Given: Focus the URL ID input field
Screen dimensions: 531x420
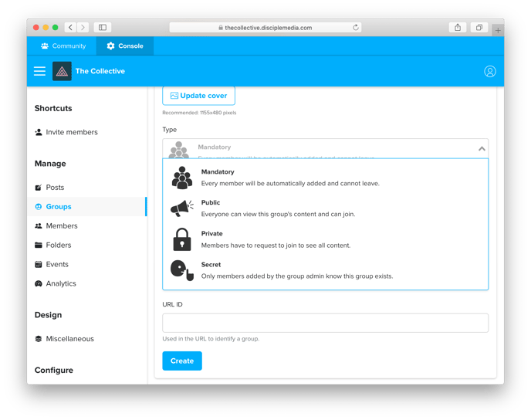Looking at the screenshot, I should 326,323.
